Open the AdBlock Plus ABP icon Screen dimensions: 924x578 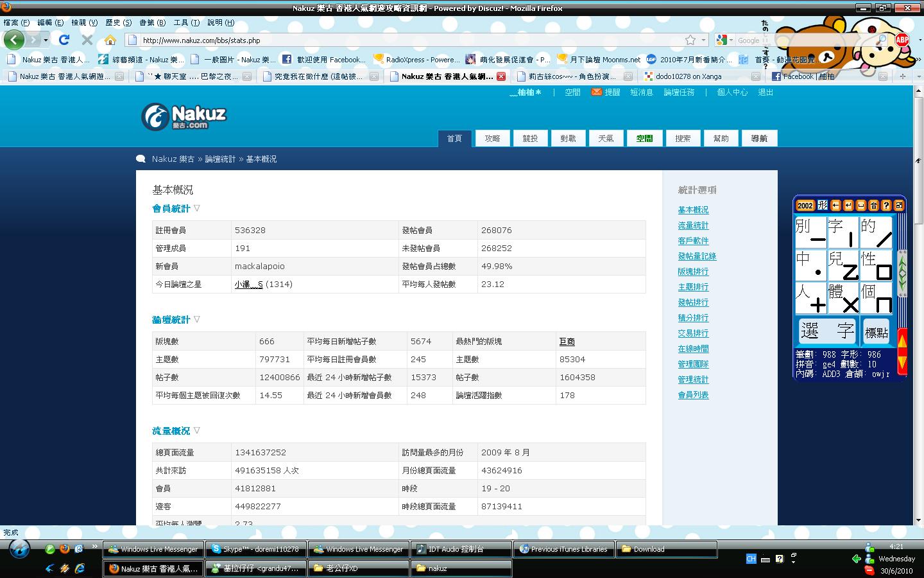(x=902, y=40)
